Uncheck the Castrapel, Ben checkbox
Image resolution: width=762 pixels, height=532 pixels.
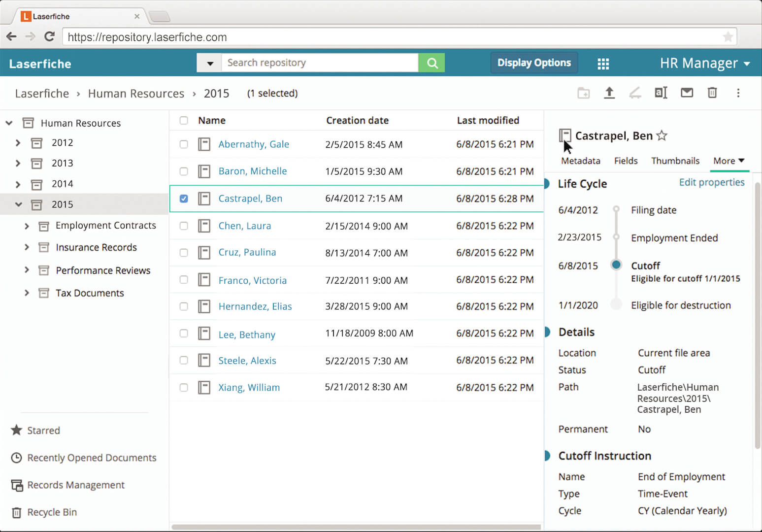[x=184, y=199]
